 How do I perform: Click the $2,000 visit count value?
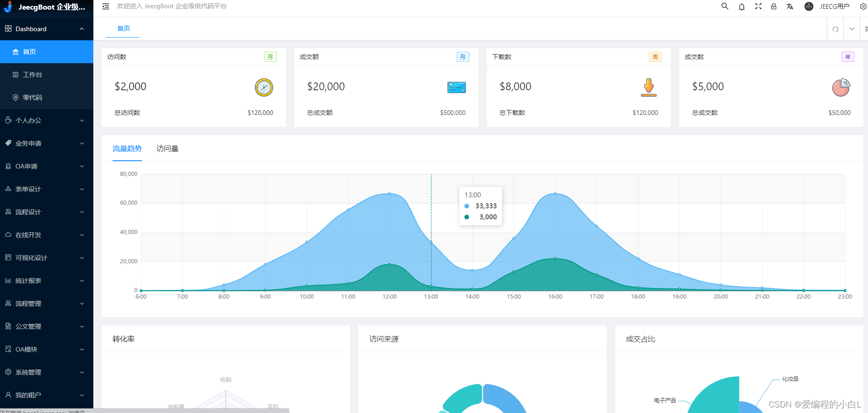coord(130,87)
